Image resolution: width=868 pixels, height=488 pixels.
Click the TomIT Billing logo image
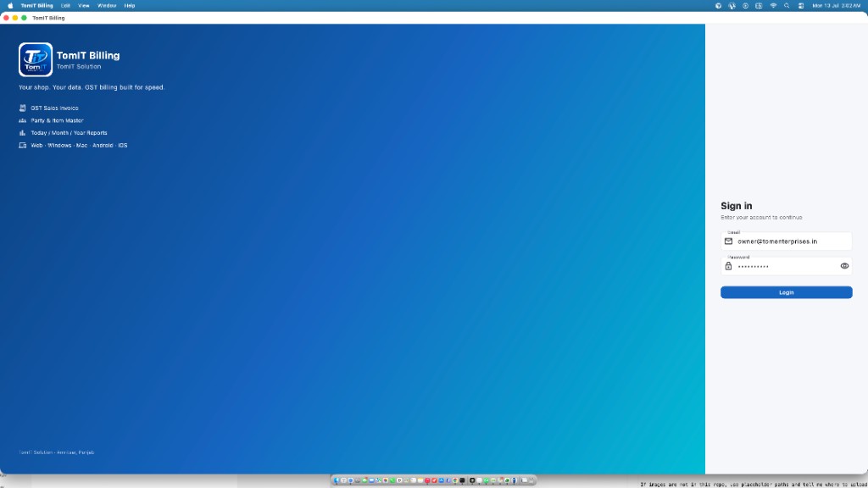coord(36,59)
